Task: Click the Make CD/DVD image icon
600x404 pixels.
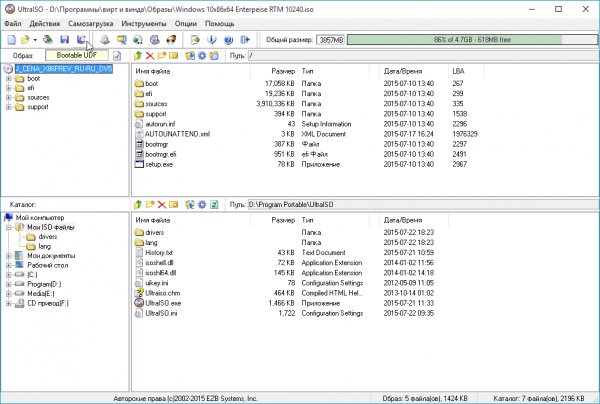Action: pos(104,40)
